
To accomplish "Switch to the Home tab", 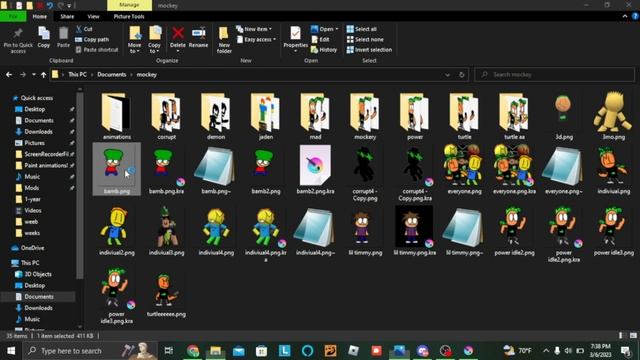I will (x=40, y=16).
